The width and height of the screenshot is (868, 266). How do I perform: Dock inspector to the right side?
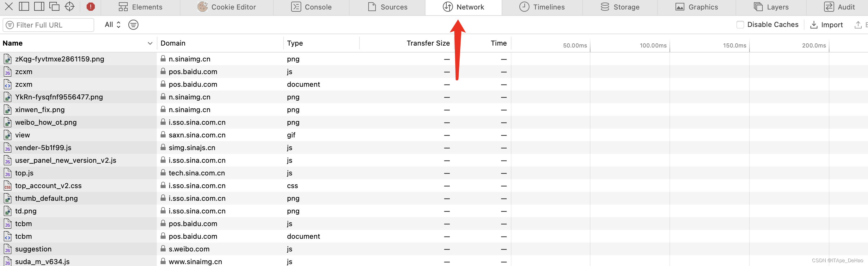click(x=39, y=6)
